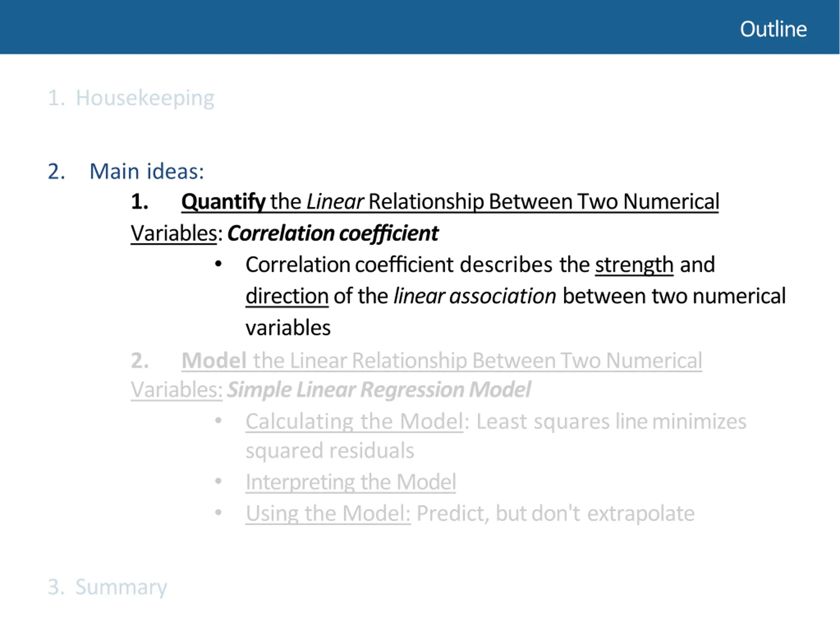840x631 pixels.
Task: Click the word variables ending the bullet
Action: tap(288, 328)
